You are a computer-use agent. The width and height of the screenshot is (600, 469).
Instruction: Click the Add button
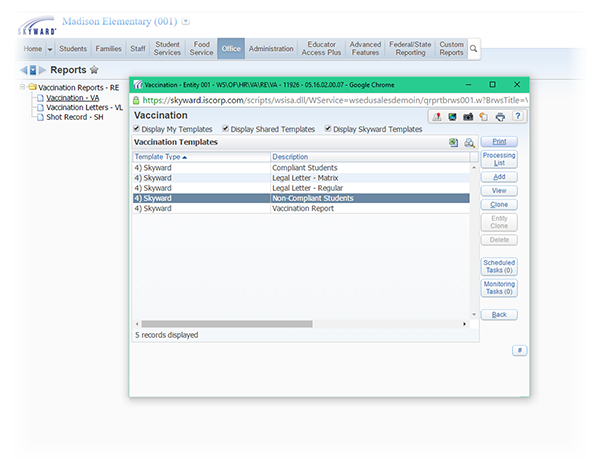499,177
